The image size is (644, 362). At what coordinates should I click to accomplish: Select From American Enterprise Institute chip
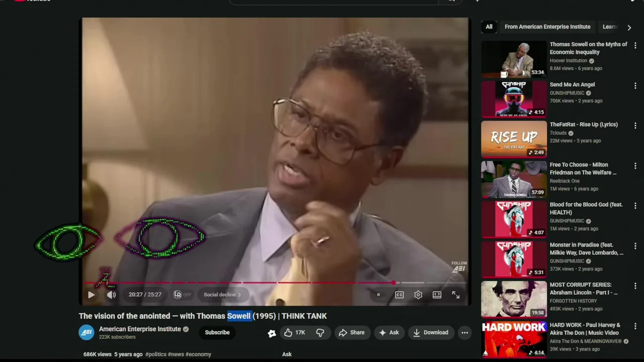pos(547,27)
